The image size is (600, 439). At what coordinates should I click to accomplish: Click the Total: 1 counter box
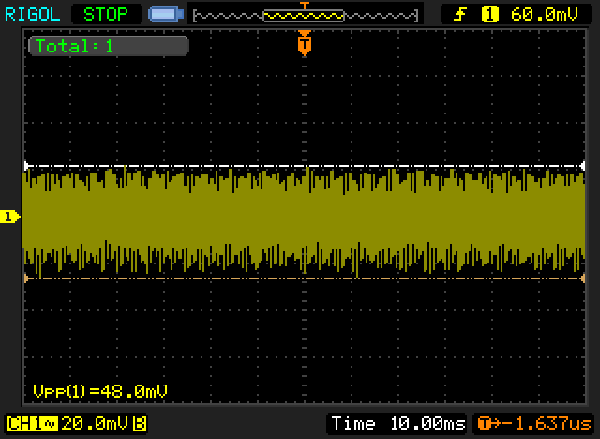click(108, 46)
